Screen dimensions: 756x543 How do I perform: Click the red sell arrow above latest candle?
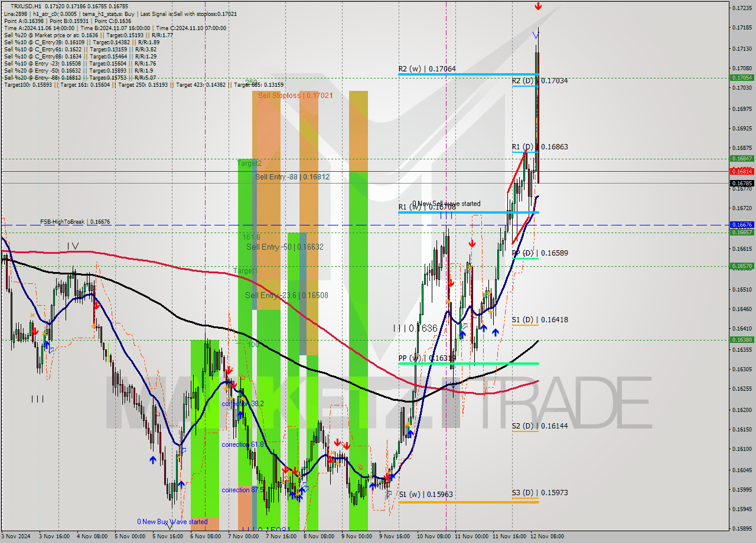[538, 6]
